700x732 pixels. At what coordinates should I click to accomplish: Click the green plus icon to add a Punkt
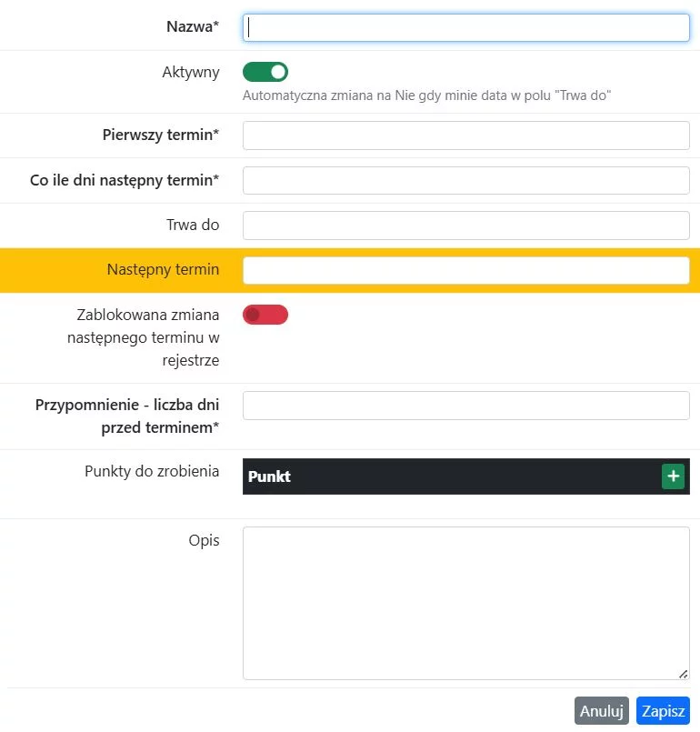673,476
